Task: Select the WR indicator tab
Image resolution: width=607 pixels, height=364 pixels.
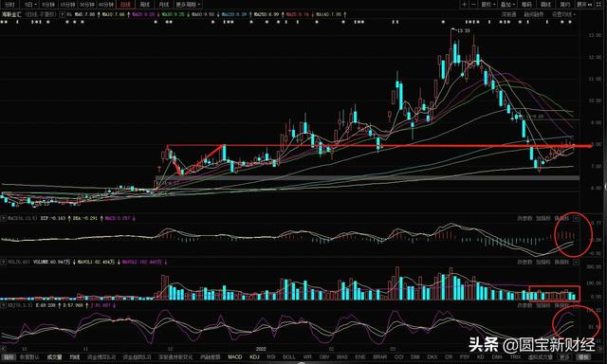Action: coord(307,357)
